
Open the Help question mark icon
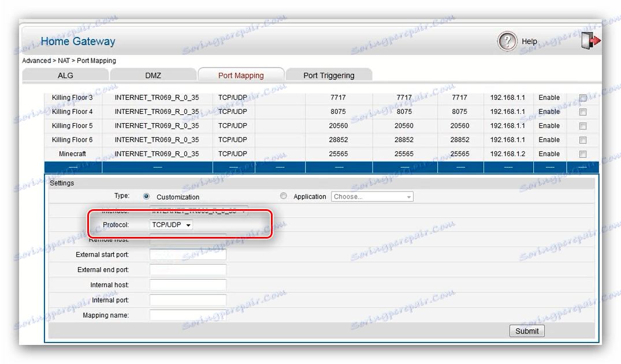pos(507,41)
